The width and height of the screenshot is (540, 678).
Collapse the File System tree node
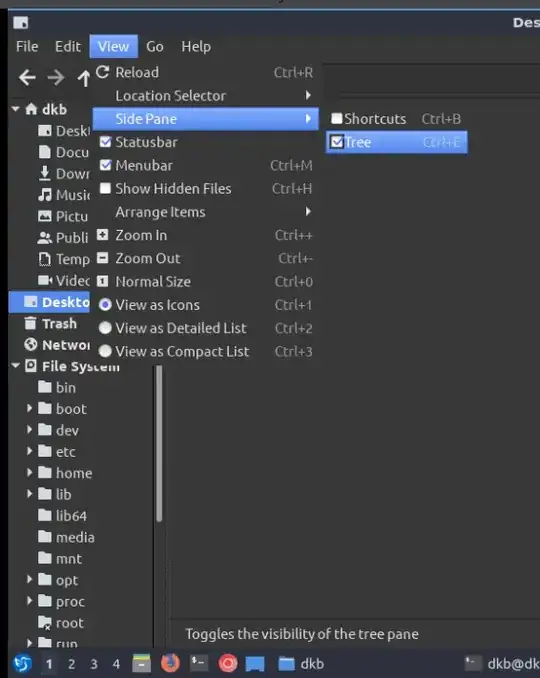[x=16, y=366]
